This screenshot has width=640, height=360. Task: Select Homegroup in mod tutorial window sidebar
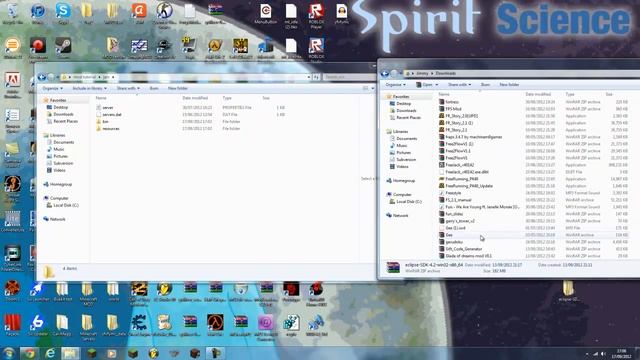pyautogui.click(x=61, y=184)
